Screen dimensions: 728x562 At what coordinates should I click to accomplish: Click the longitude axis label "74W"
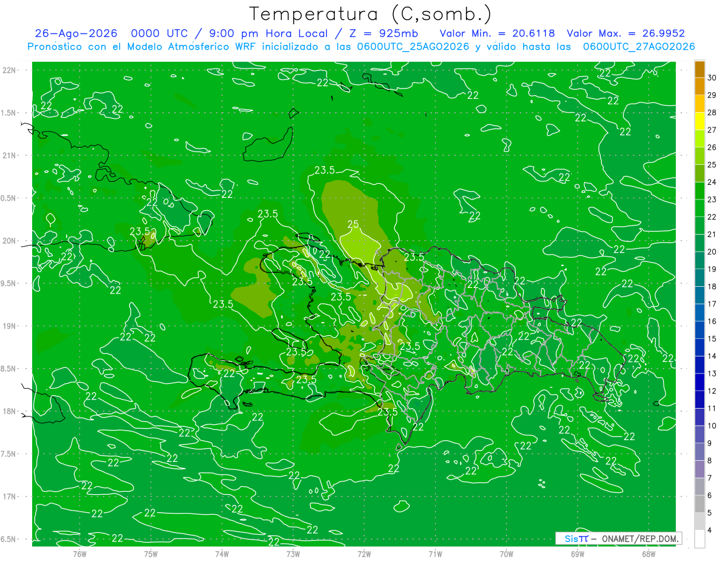click(x=221, y=554)
